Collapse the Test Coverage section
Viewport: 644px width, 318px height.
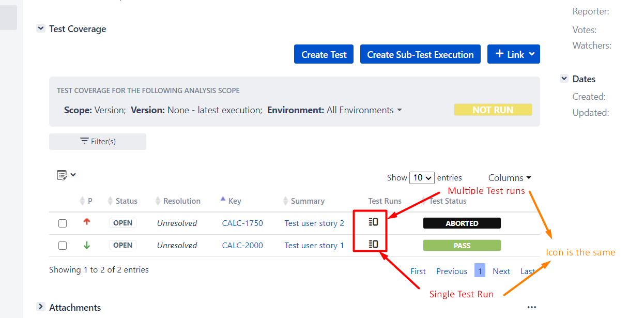click(x=41, y=29)
